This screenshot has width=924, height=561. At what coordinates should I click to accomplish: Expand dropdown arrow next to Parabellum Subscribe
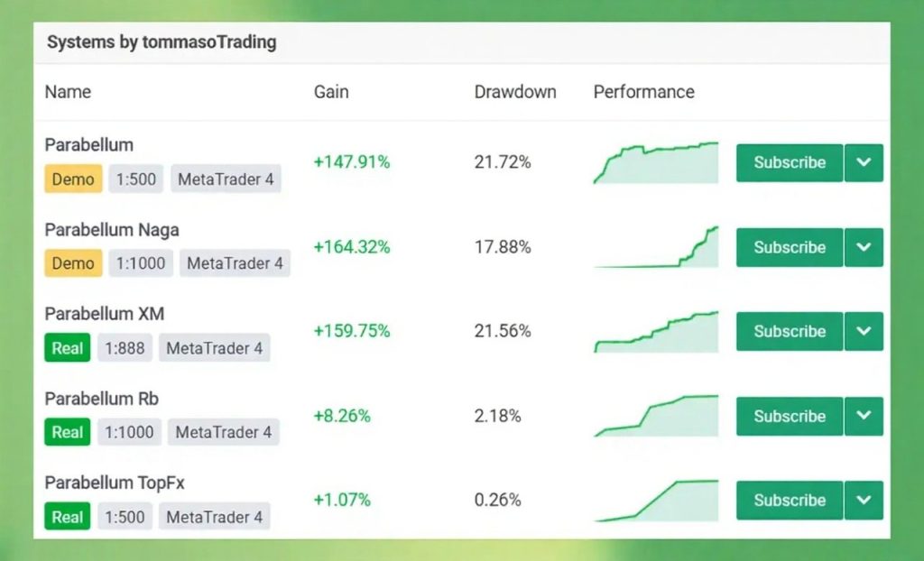pos(864,163)
